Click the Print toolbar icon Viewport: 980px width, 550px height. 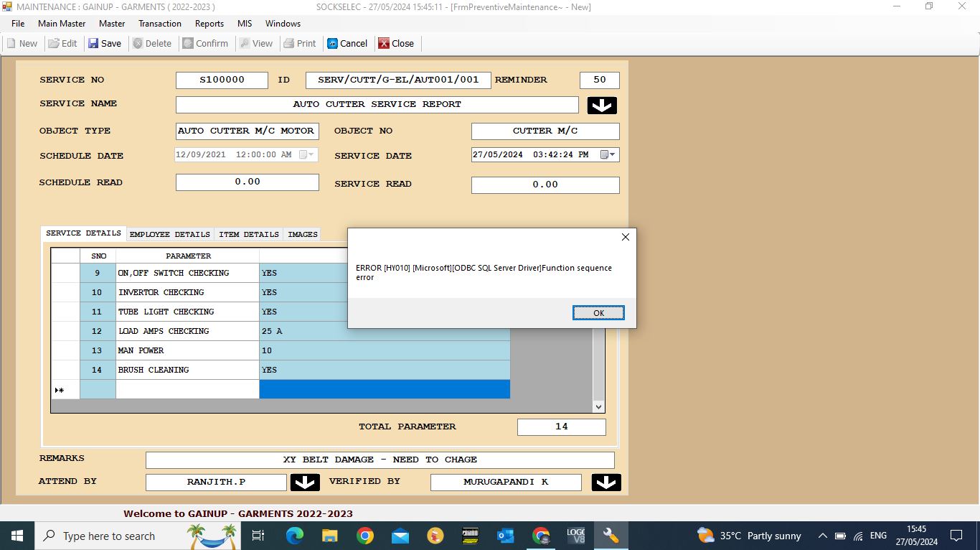click(289, 43)
